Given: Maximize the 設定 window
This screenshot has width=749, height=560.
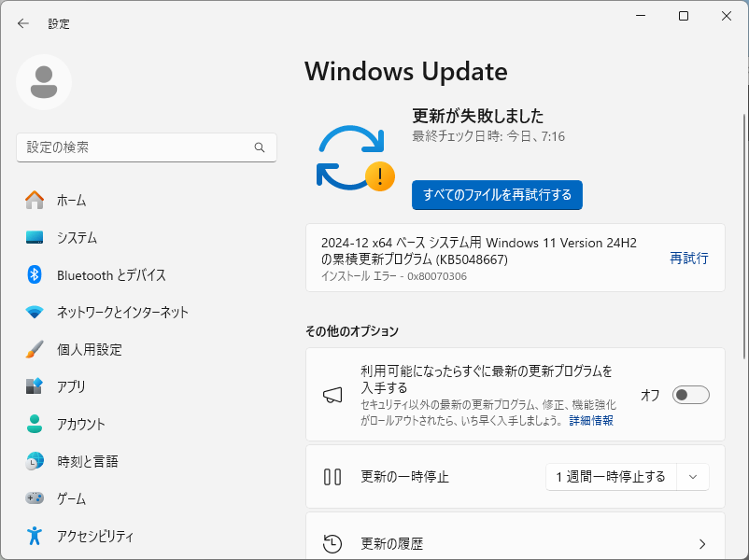Looking at the screenshot, I should pos(684,16).
